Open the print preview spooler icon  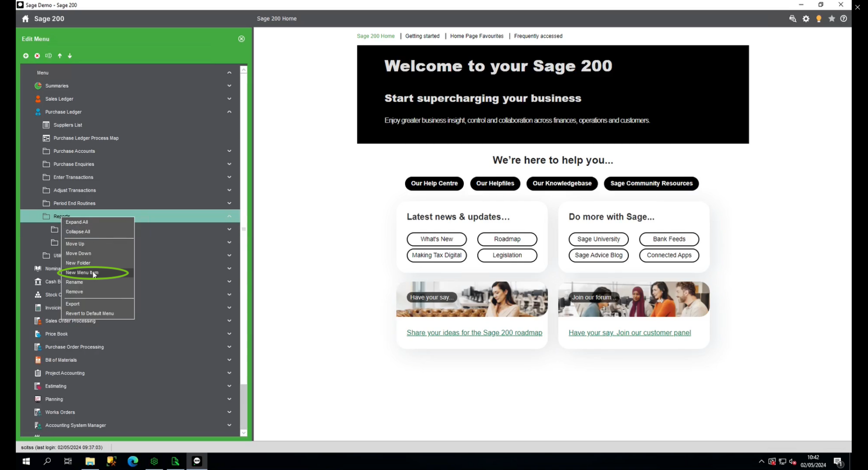pos(792,19)
